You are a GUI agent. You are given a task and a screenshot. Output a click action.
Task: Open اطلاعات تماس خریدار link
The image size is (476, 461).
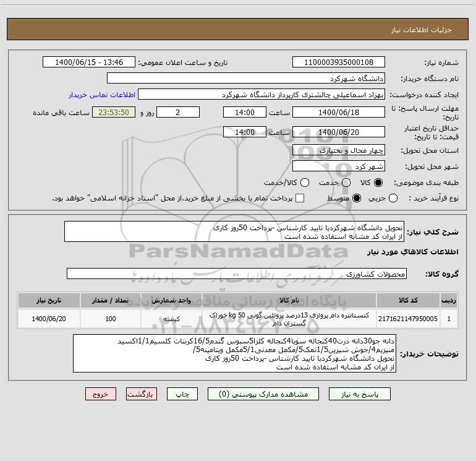[x=102, y=95]
